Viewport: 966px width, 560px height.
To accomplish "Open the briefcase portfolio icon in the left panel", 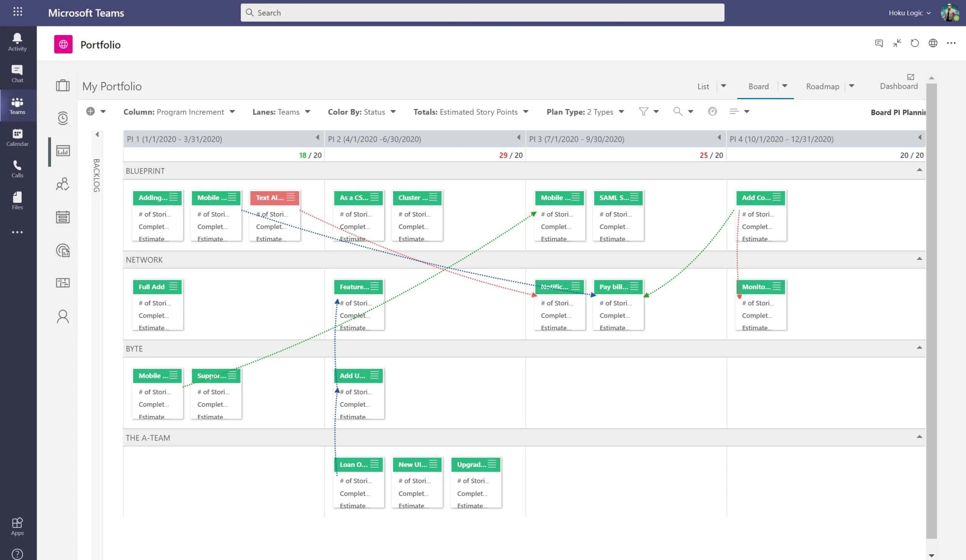I will click(x=63, y=86).
